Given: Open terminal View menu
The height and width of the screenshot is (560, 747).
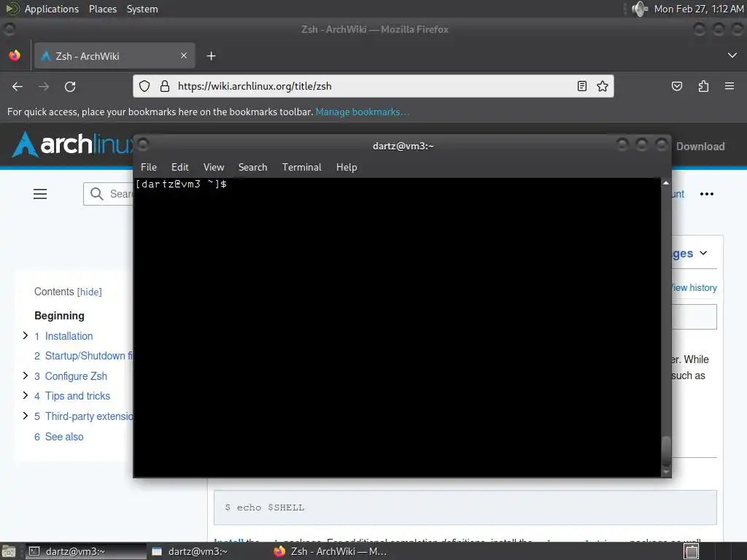Looking at the screenshot, I should [214, 167].
